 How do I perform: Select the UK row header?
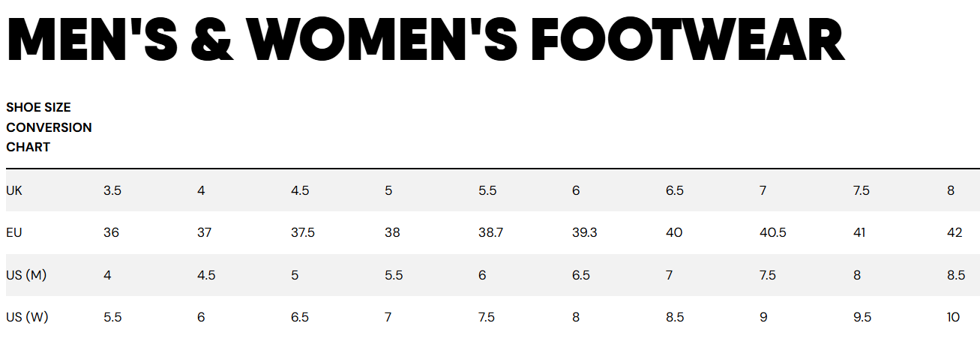tap(14, 190)
